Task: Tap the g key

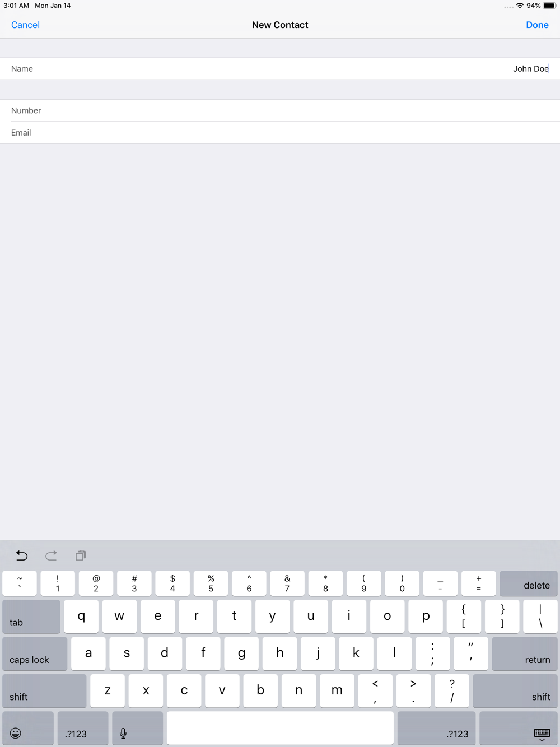Action: (241, 653)
